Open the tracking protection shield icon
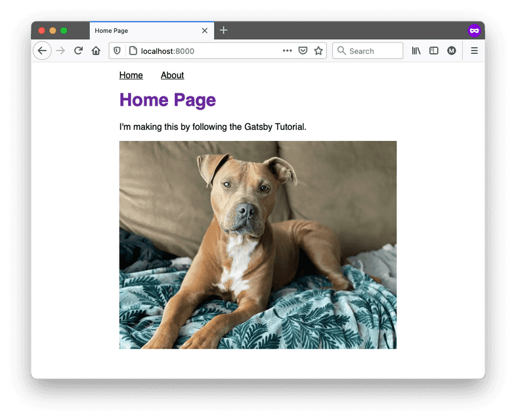The width and height of the screenshot is (516, 420). (118, 51)
